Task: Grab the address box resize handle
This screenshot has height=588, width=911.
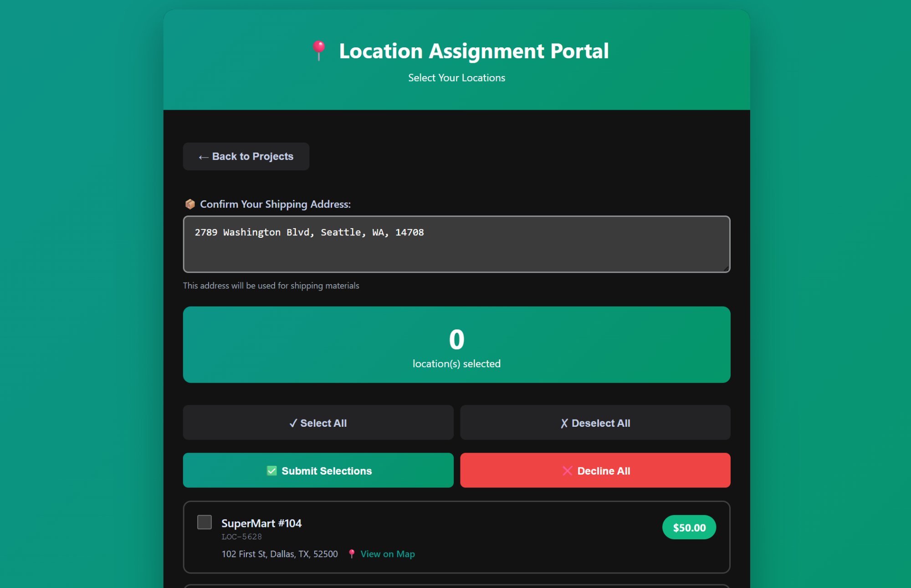Action: [726, 268]
